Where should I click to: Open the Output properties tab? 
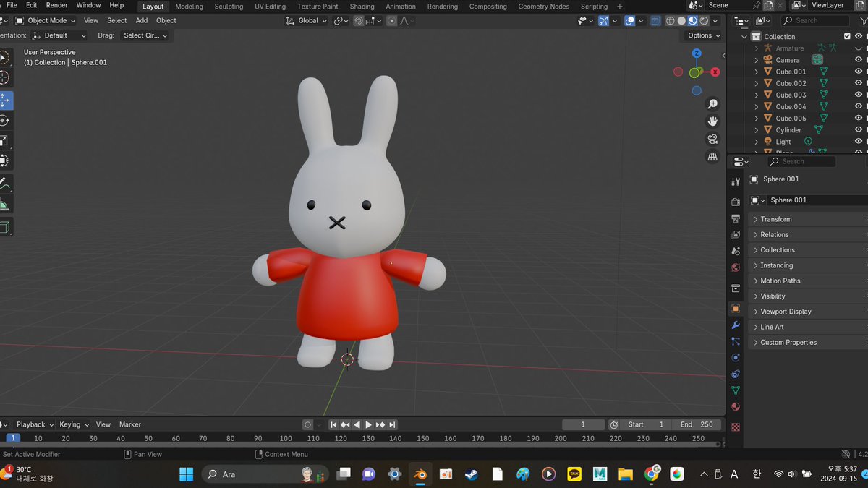(x=736, y=218)
